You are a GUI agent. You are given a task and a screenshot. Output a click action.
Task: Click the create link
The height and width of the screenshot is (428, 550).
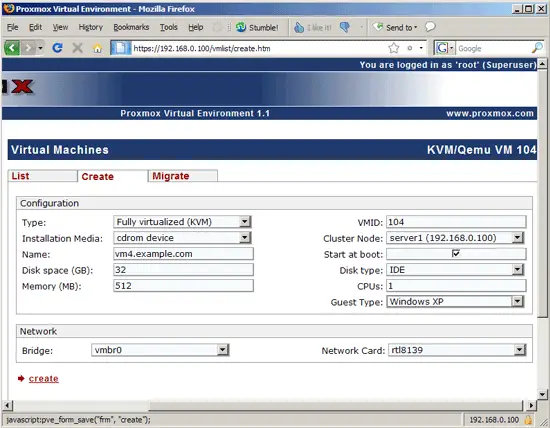(x=43, y=379)
